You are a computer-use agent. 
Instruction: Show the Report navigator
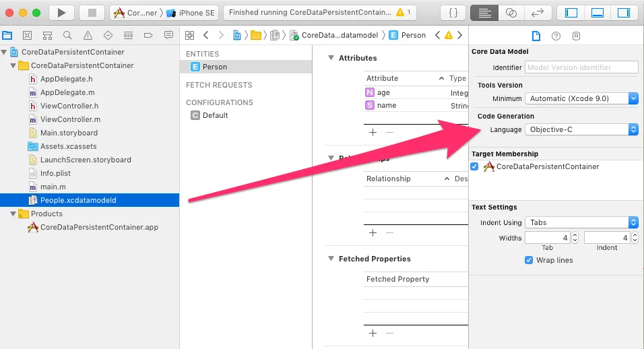point(168,35)
